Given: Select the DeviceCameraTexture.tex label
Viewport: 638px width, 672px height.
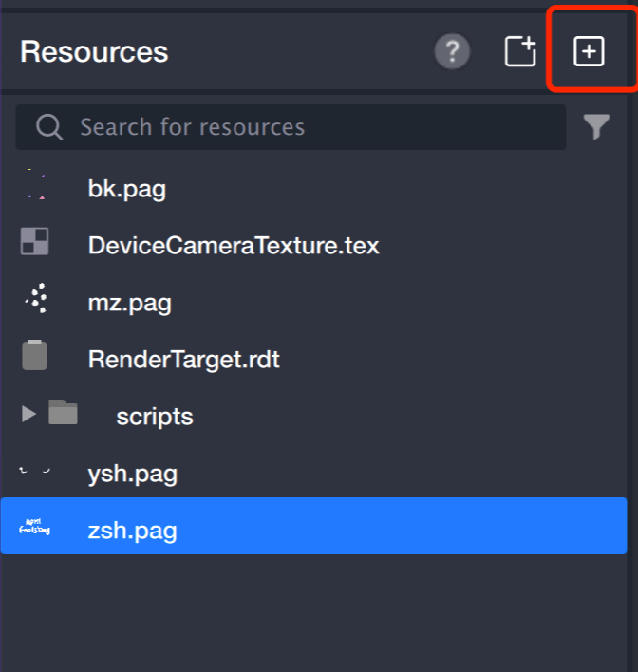Looking at the screenshot, I should (x=234, y=246).
